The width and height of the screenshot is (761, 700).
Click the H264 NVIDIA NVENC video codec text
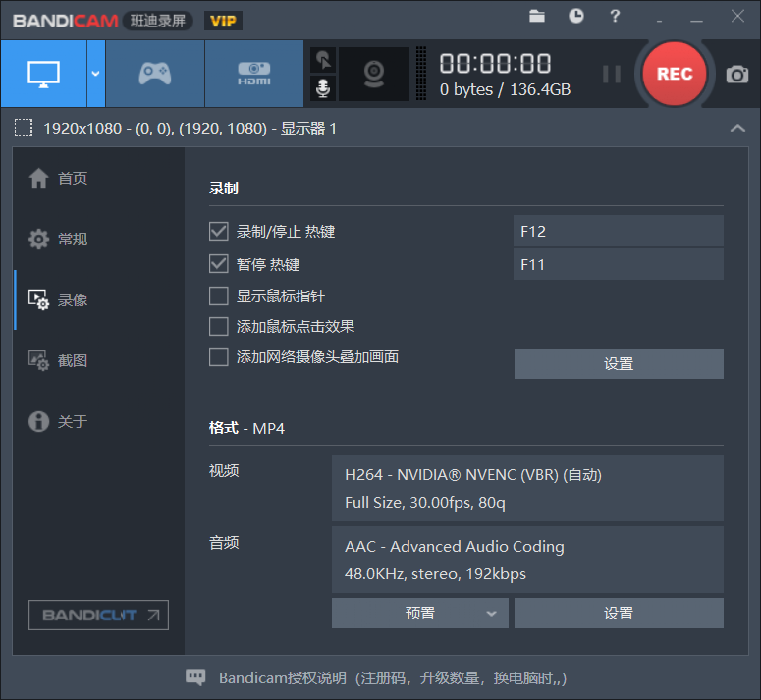click(x=473, y=475)
